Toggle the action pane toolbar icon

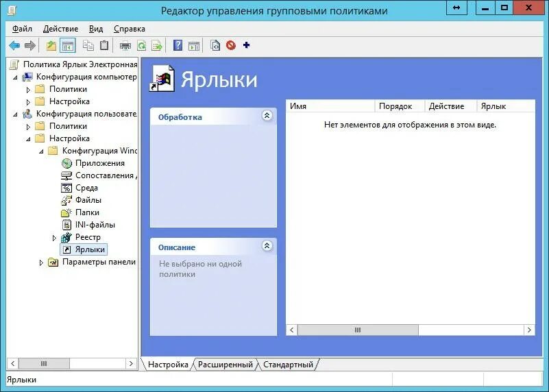[x=193, y=45]
